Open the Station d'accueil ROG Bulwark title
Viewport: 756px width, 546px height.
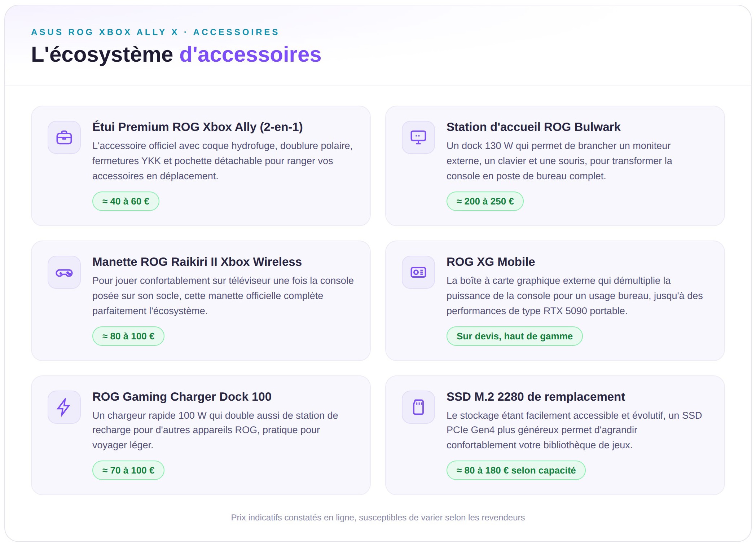click(x=533, y=127)
